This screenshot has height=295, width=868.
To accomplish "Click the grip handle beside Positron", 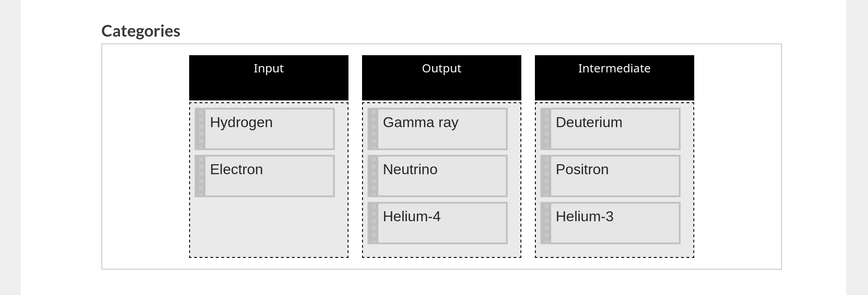I will point(547,176).
